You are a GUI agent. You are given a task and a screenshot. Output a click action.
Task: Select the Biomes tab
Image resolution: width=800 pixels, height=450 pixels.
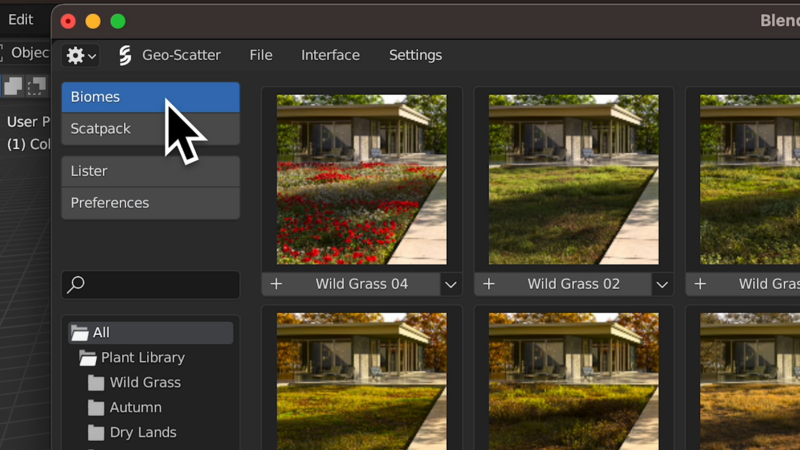151,97
